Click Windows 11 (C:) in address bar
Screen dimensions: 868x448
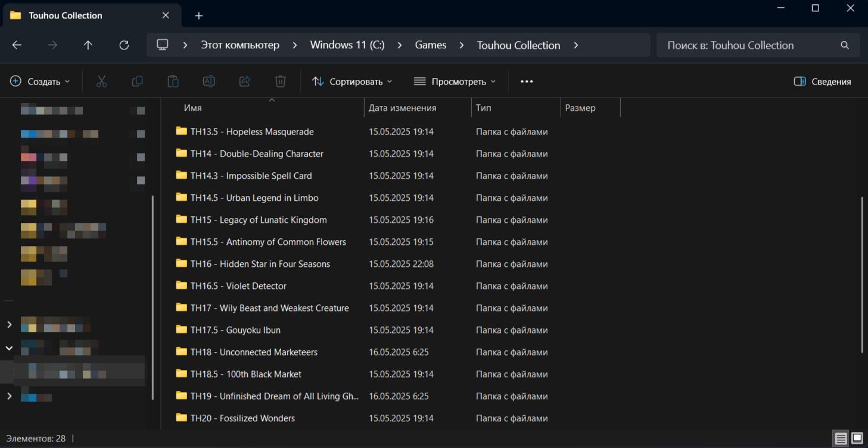pos(347,45)
